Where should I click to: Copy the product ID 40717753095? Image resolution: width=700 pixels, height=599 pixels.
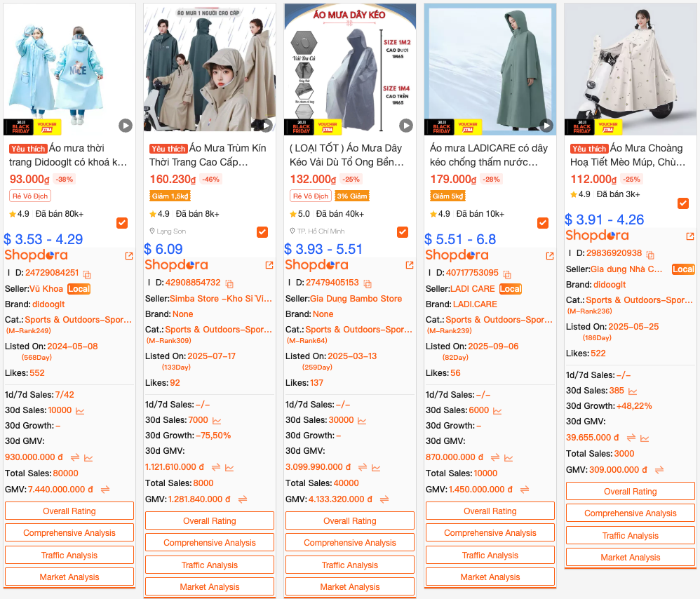pyautogui.click(x=507, y=274)
